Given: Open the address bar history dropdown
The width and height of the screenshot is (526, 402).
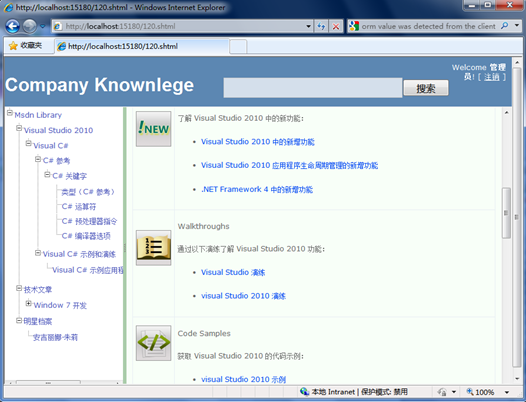Looking at the screenshot, I should click(x=309, y=26).
